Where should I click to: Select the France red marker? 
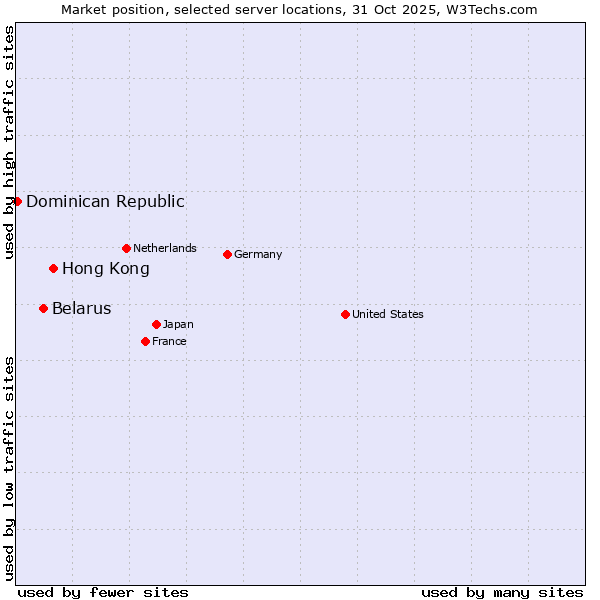point(145,341)
